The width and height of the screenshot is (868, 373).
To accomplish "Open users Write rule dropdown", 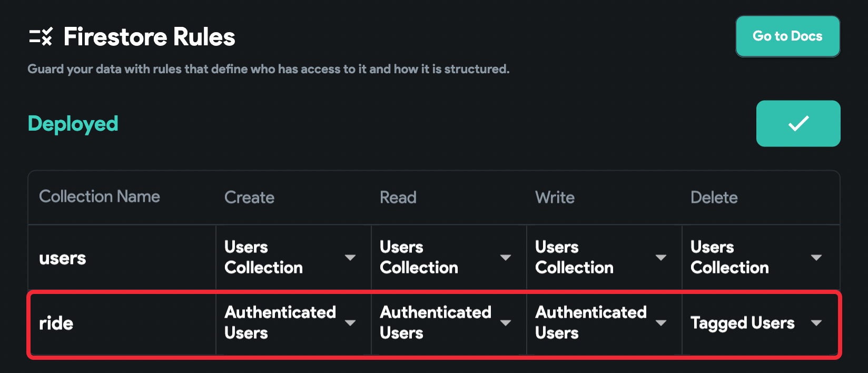I will point(604,257).
